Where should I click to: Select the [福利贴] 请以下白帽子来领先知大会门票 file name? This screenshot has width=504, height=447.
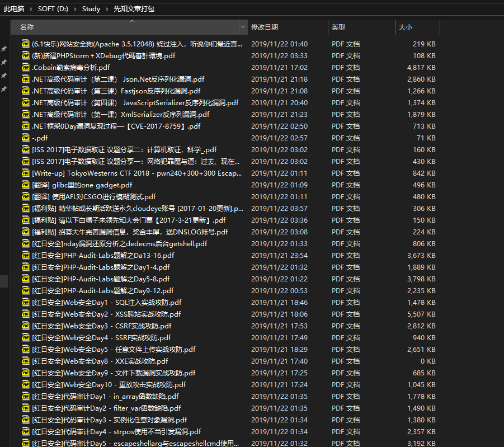coord(129,220)
